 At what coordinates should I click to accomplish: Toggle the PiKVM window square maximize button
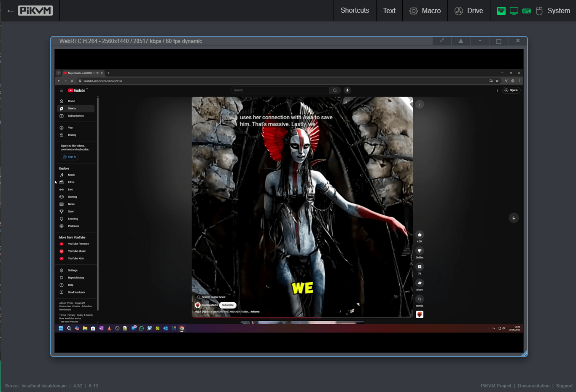499,41
